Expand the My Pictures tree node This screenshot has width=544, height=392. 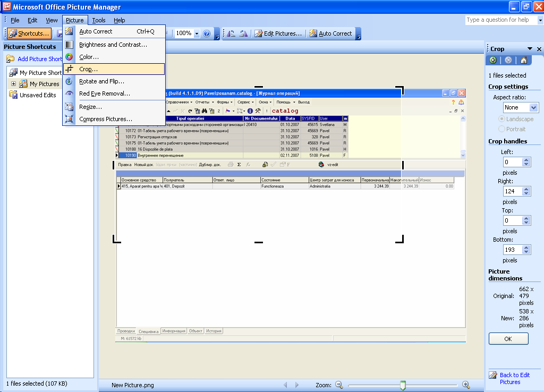tap(13, 83)
